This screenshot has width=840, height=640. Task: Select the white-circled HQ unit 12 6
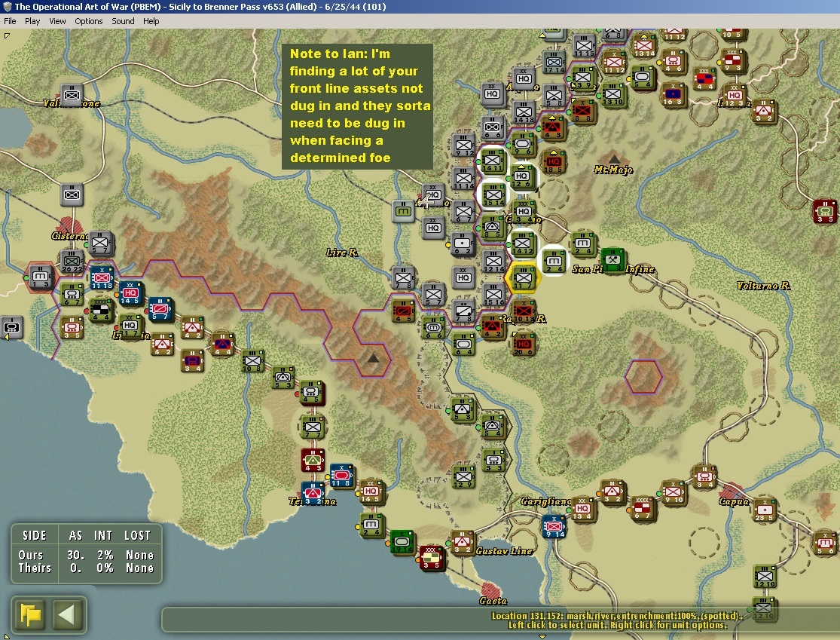(x=522, y=177)
